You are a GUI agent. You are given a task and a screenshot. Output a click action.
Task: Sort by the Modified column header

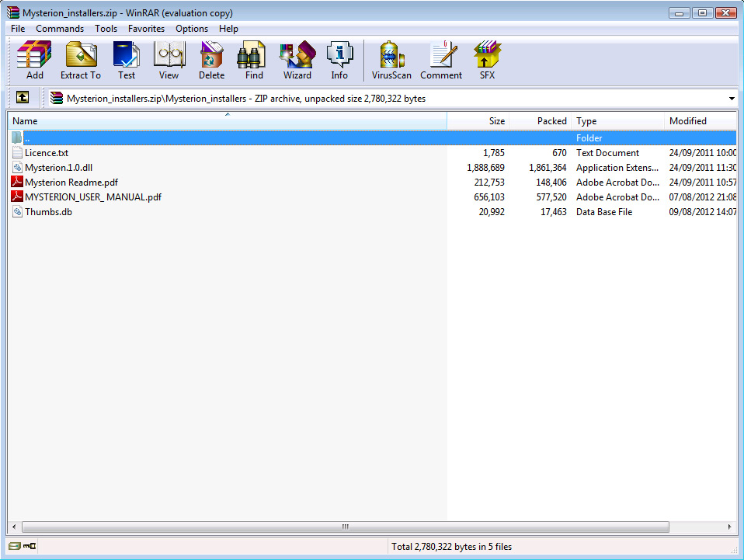tap(701, 120)
